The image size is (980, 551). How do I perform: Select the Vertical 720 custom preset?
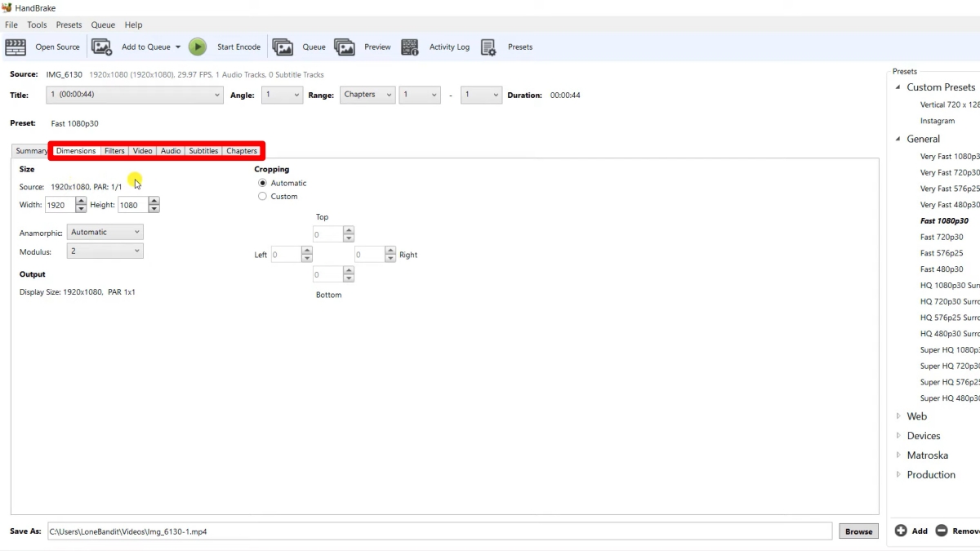[x=950, y=104]
